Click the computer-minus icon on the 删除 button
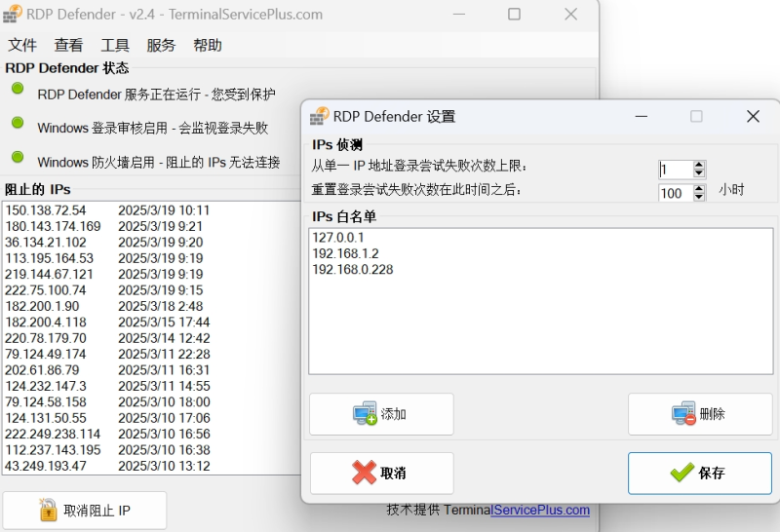The image size is (780, 532). point(683,413)
